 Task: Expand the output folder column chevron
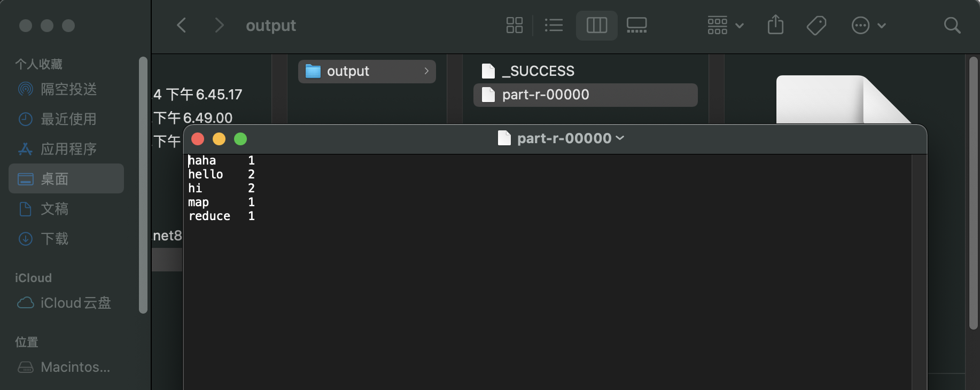(426, 71)
